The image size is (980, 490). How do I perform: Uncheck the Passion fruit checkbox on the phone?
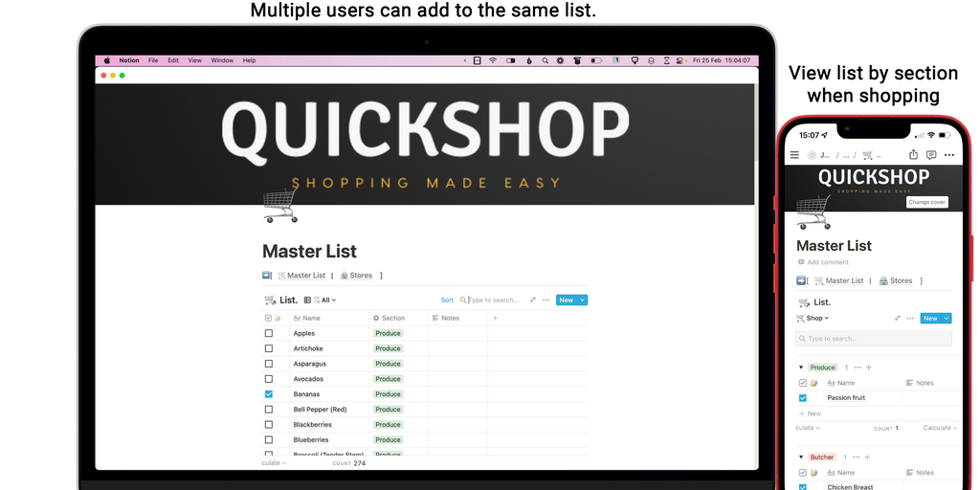pyautogui.click(x=803, y=398)
